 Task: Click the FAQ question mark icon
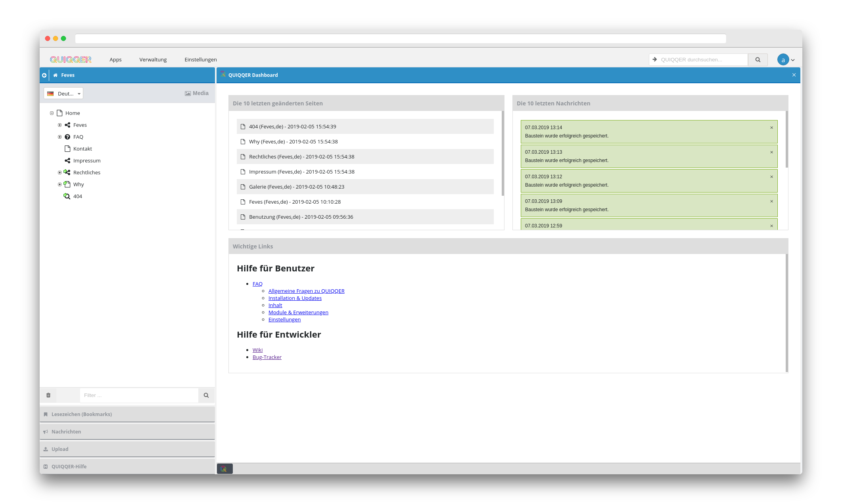67,137
